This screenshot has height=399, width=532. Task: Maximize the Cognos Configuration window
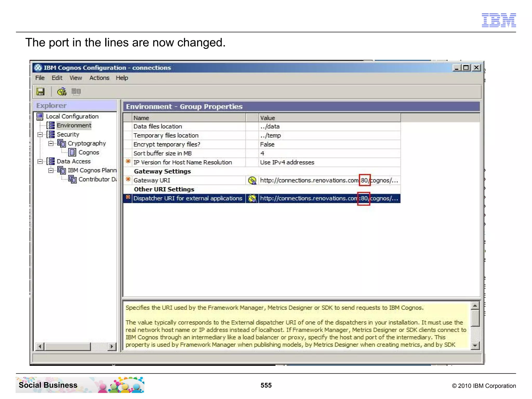click(x=466, y=68)
